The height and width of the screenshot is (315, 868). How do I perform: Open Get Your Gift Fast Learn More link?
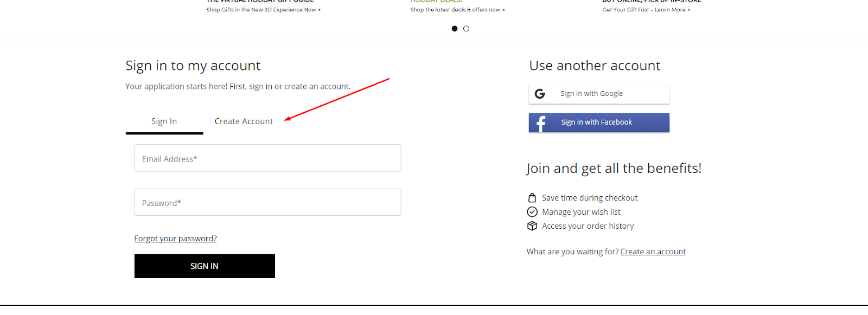tap(646, 10)
